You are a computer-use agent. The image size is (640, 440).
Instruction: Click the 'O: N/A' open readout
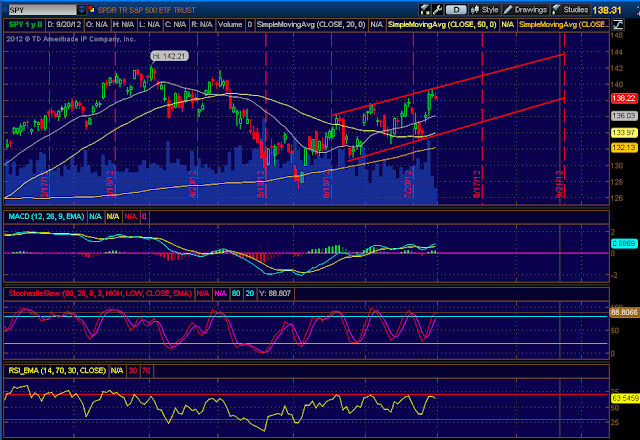(97, 24)
